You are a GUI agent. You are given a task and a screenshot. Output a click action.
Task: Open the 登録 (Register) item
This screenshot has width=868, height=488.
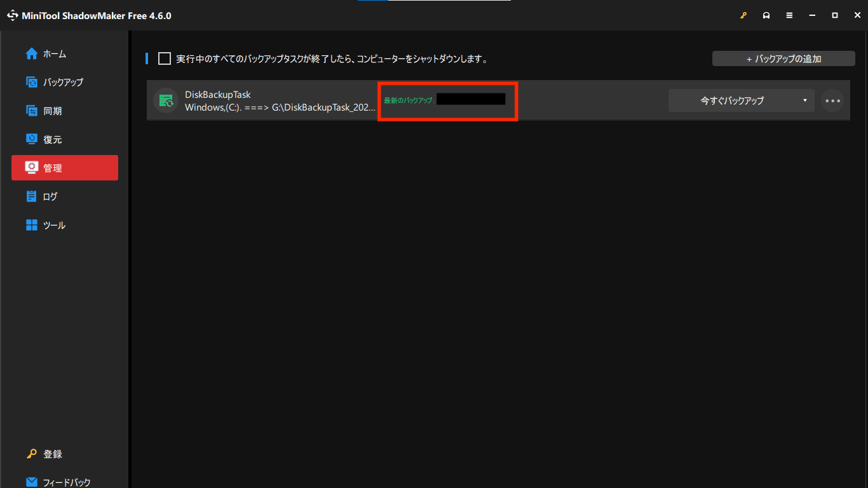coord(53,454)
